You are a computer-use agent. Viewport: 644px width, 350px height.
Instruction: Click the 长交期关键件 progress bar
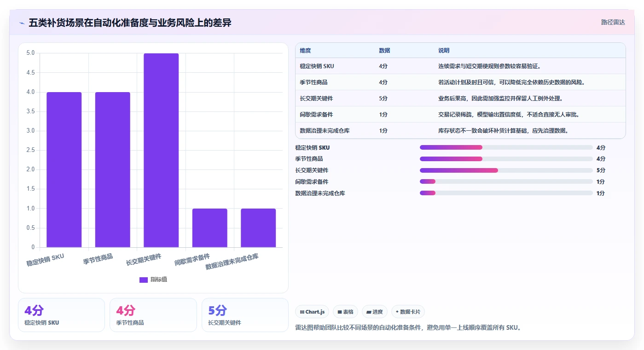pos(506,170)
